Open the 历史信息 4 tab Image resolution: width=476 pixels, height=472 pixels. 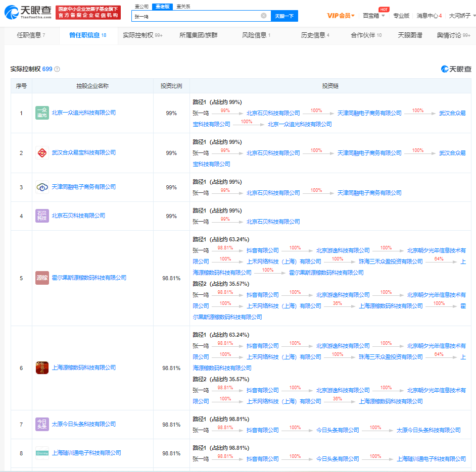(315, 35)
